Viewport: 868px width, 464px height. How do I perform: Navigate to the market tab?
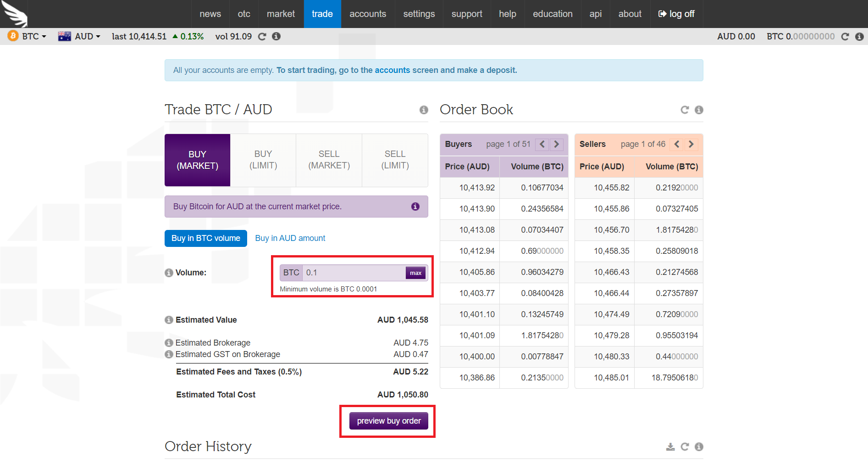point(281,14)
